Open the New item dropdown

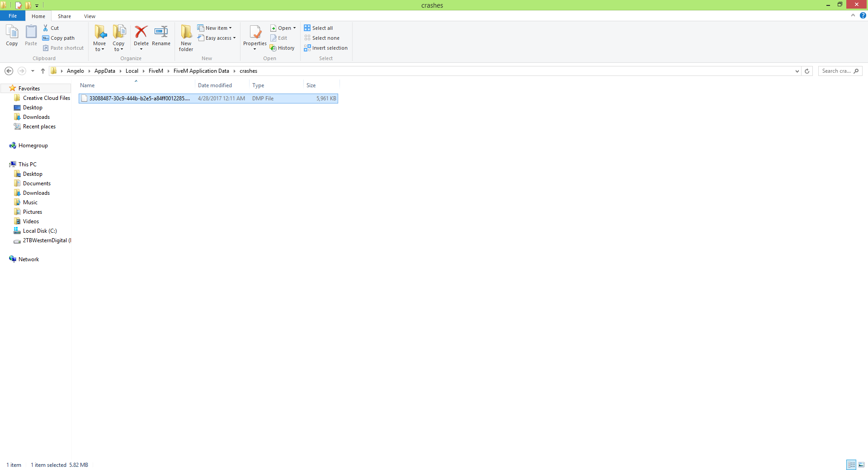point(215,28)
